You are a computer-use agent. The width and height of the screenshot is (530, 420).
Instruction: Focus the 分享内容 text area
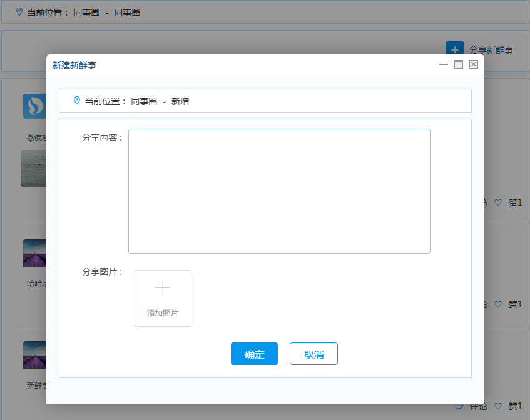click(279, 191)
